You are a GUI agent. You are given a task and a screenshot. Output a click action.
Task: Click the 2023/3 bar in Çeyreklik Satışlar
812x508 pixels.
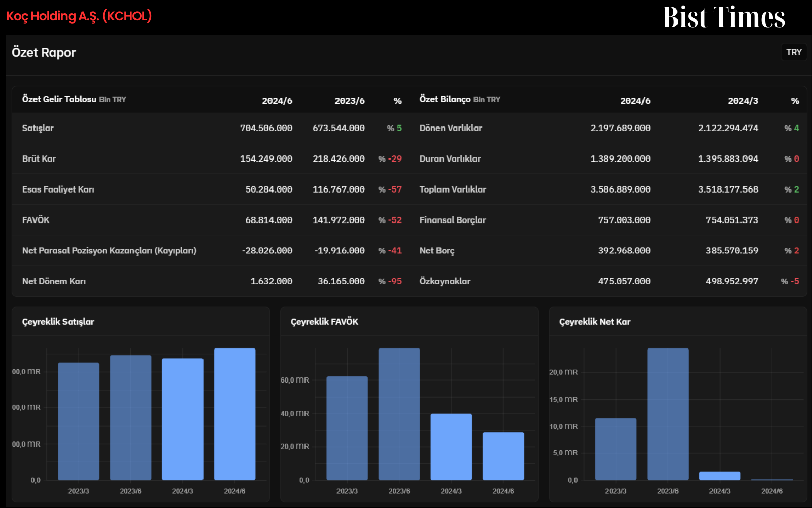(x=79, y=421)
